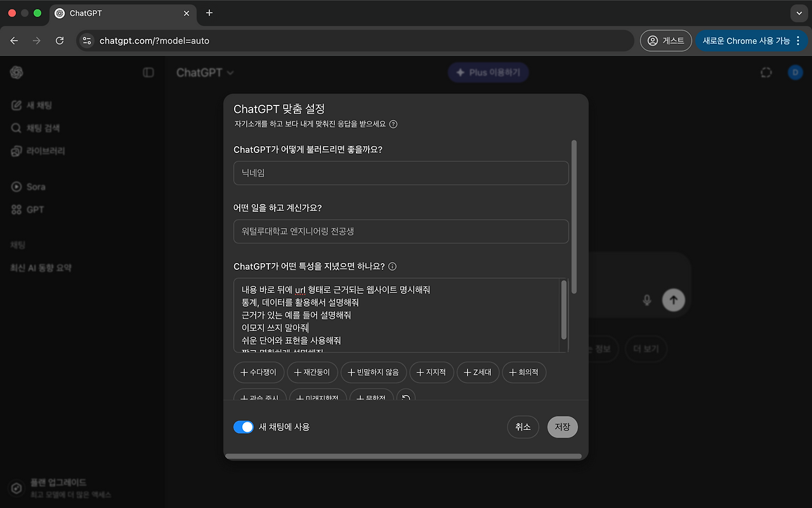Image resolution: width=812 pixels, height=508 pixels.
Task: Start a new chat via 새 채팅
Action: pos(32,105)
